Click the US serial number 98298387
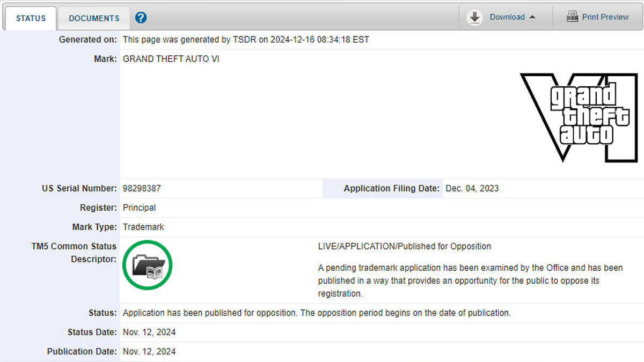 [142, 188]
